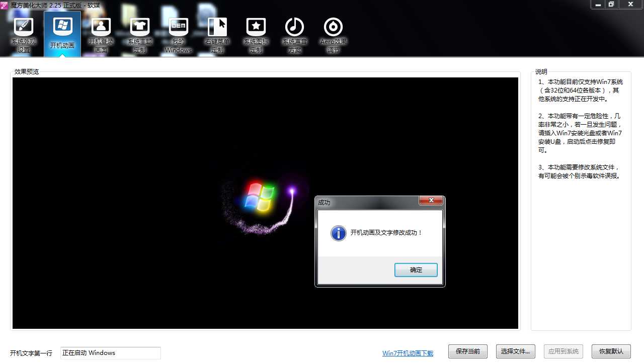Open the 开机登录画面 section
This screenshot has height=364, width=644.
pos(101,34)
